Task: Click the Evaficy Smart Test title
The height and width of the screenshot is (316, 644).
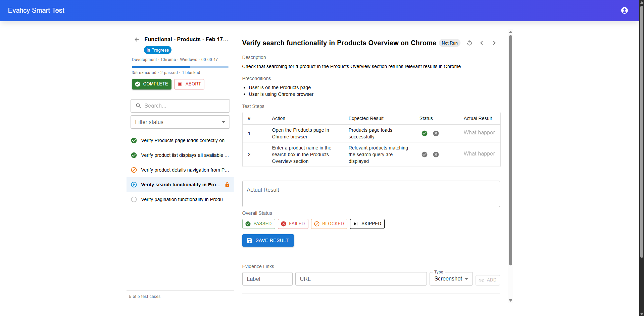Action: [x=36, y=10]
